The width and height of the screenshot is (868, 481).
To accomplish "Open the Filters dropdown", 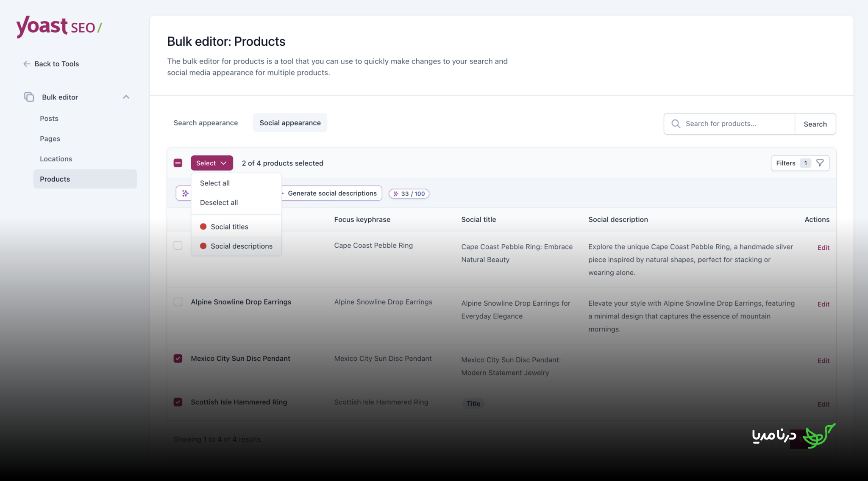I will [x=800, y=163].
